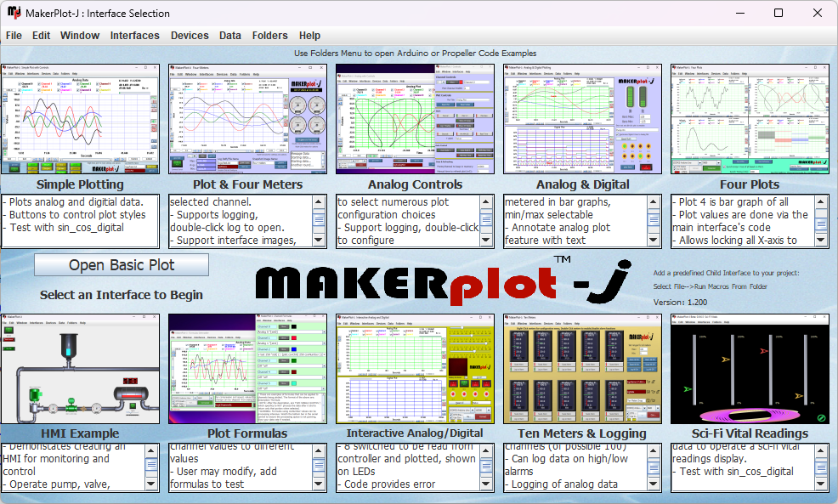Viewport: 838px width, 504px height.
Task: Open the Devices menu
Action: tap(190, 36)
